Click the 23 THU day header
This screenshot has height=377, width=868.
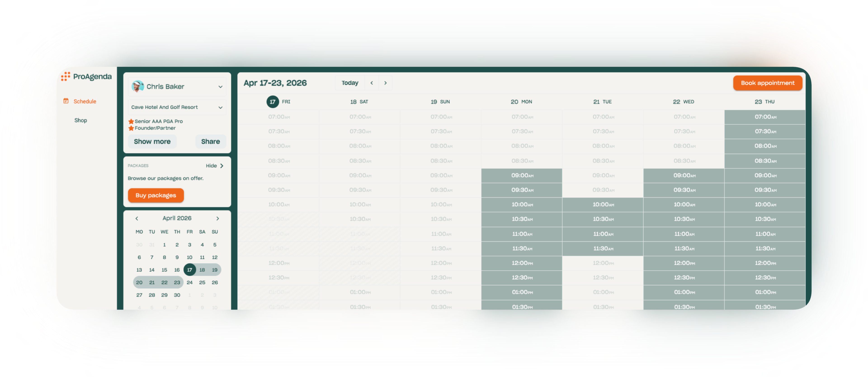(764, 102)
